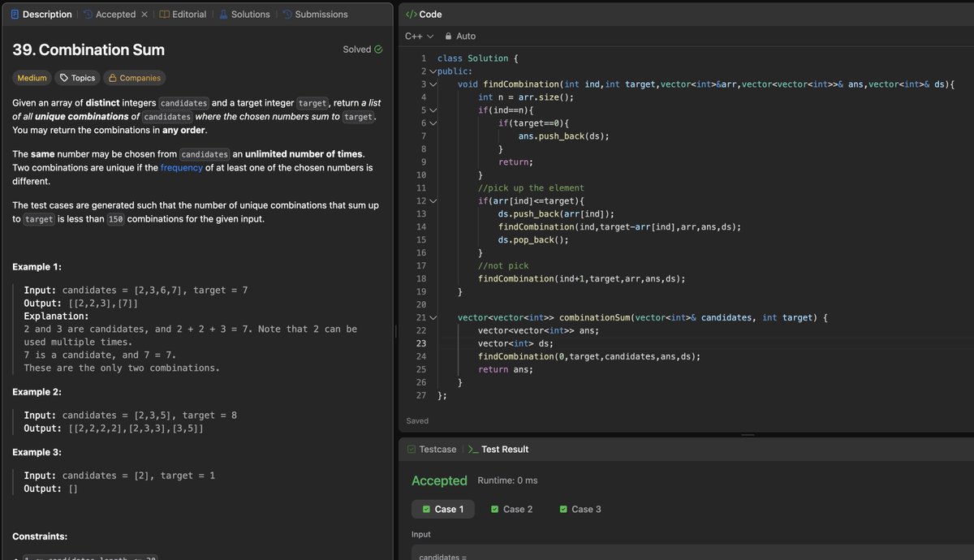Click the Submissions history icon
Image resolution: width=974 pixels, height=560 pixels.
[287, 15]
